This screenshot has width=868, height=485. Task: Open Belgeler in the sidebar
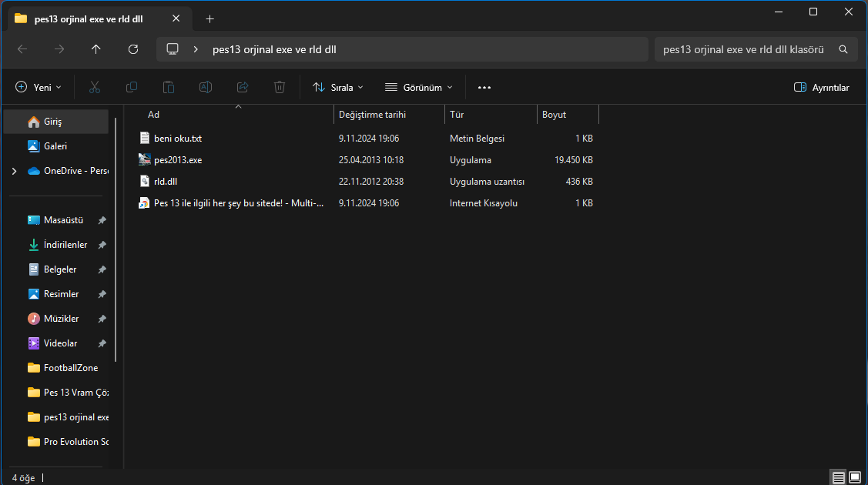[x=56, y=269]
